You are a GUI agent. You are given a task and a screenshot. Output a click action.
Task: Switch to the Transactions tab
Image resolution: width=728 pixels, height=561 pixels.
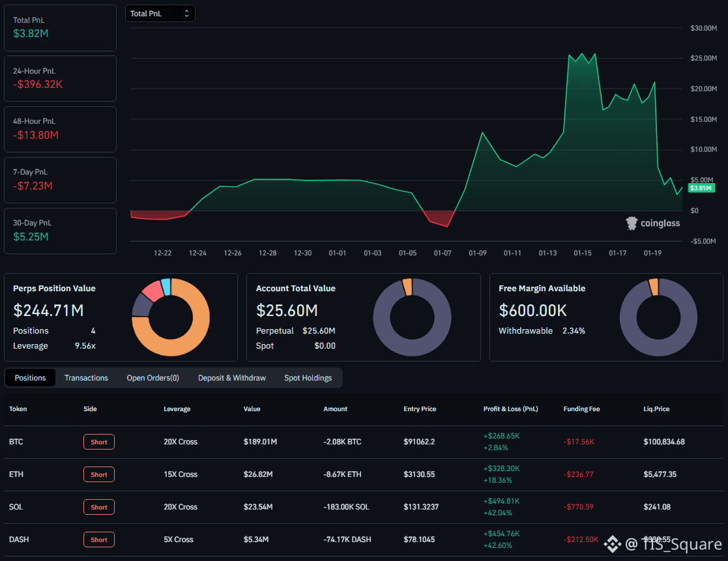click(86, 378)
